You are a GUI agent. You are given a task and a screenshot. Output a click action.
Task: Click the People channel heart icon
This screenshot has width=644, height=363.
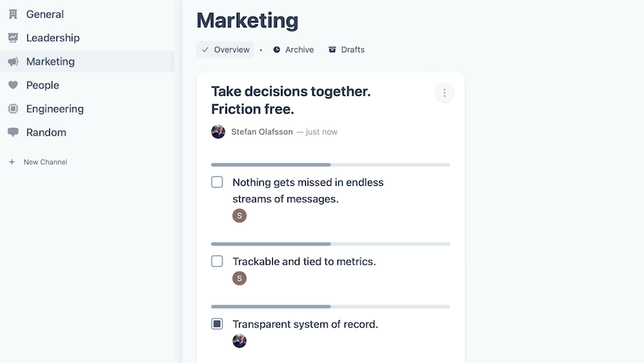pyautogui.click(x=13, y=85)
